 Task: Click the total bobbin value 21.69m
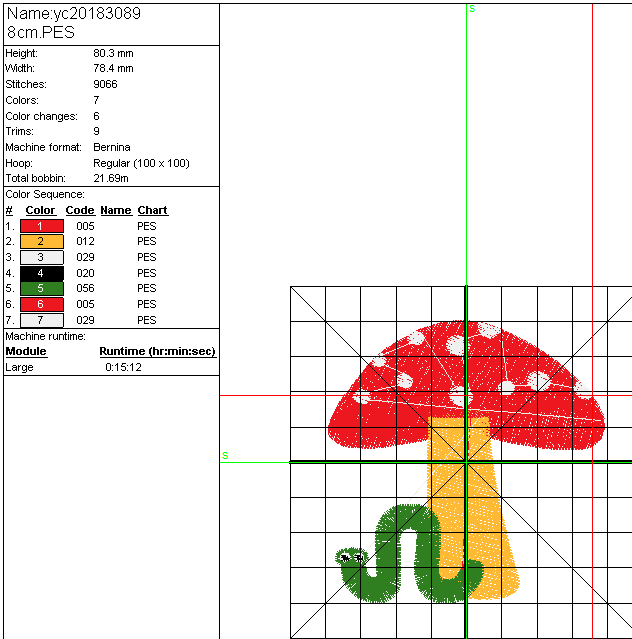[x=111, y=178]
